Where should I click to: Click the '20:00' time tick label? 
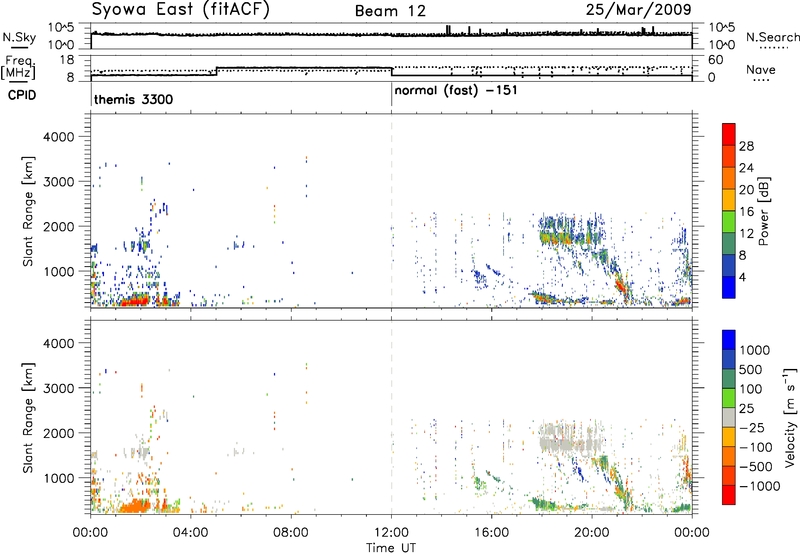click(592, 533)
